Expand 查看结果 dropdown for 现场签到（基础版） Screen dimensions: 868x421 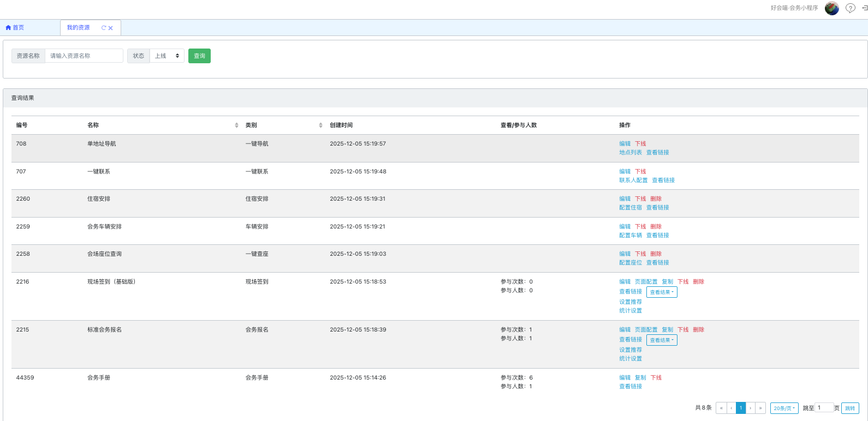pos(662,292)
